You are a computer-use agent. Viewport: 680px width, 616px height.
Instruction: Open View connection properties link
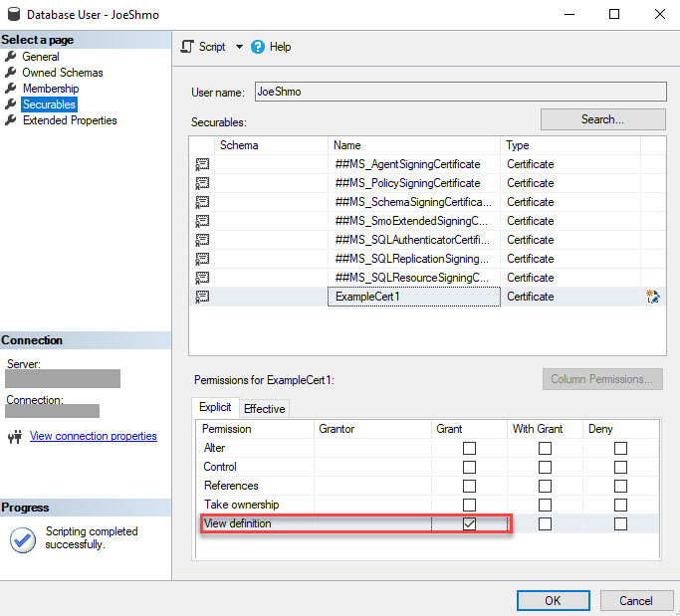click(x=93, y=436)
